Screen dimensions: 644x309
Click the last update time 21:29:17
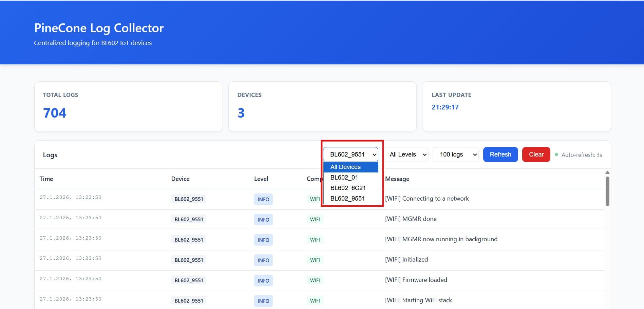point(445,107)
